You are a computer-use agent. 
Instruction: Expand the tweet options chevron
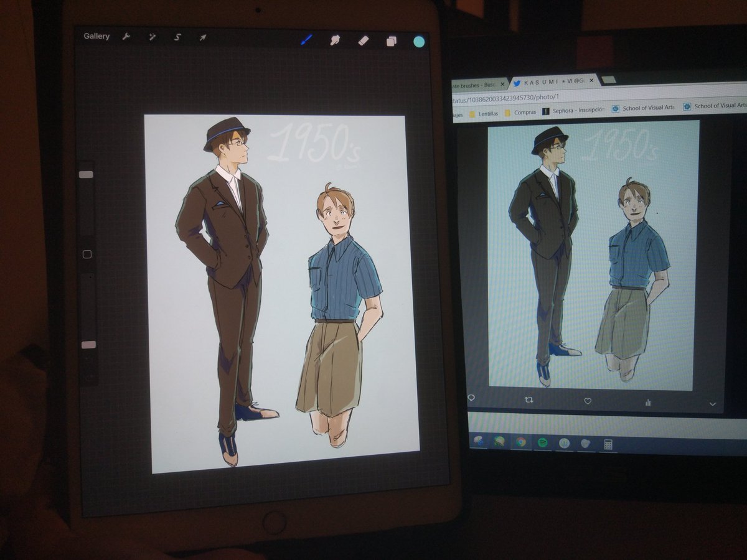pyautogui.click(x=713, y=404)
